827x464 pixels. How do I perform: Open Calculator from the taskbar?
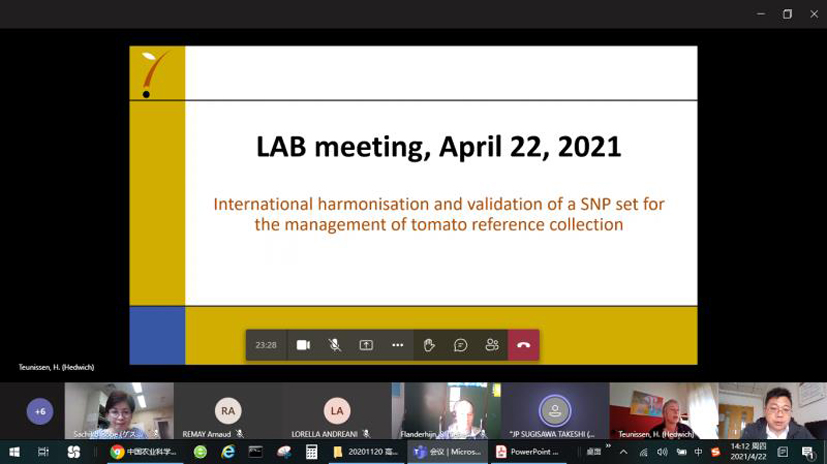click(312, 452)
